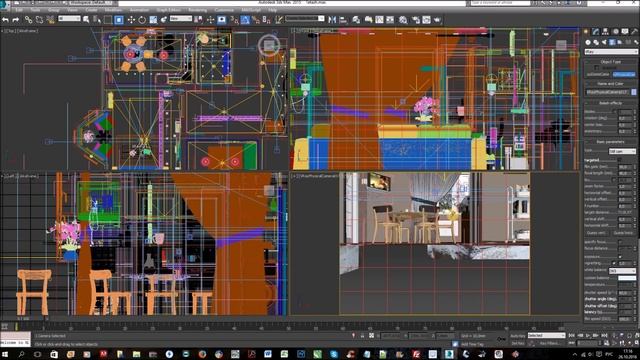Open the Rendering menu
Screen dimensions: 640x360
point(198,10)
